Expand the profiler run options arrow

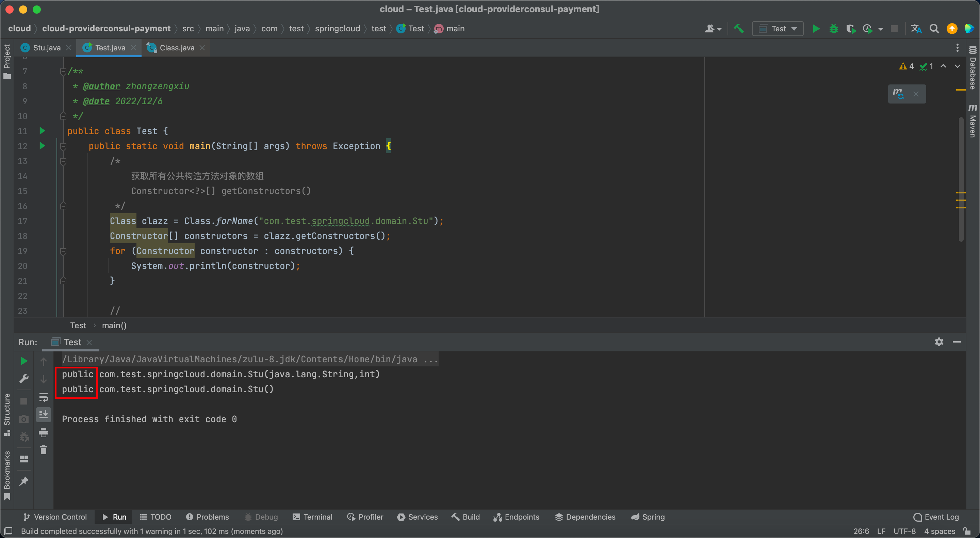[x=880, y=29]
